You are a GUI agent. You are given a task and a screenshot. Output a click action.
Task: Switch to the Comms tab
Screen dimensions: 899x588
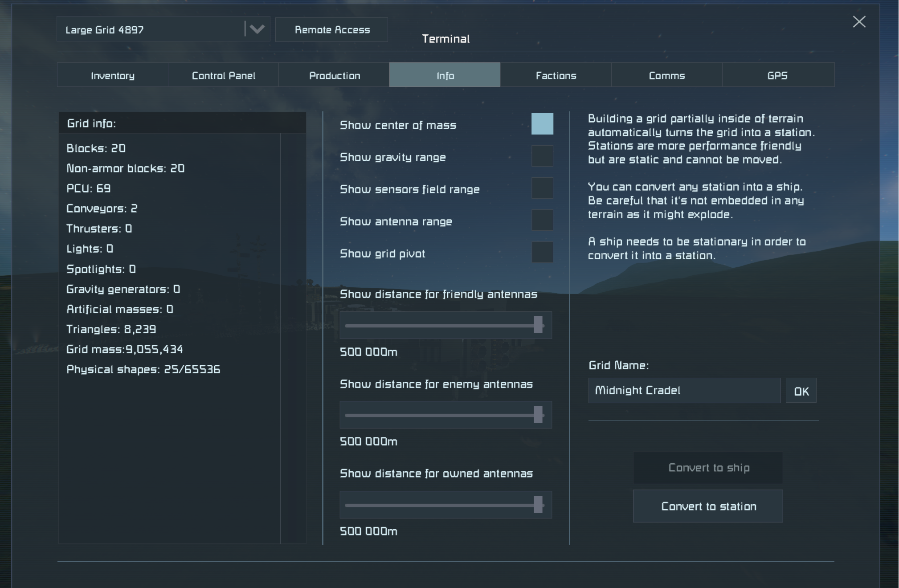coord(666,75)
